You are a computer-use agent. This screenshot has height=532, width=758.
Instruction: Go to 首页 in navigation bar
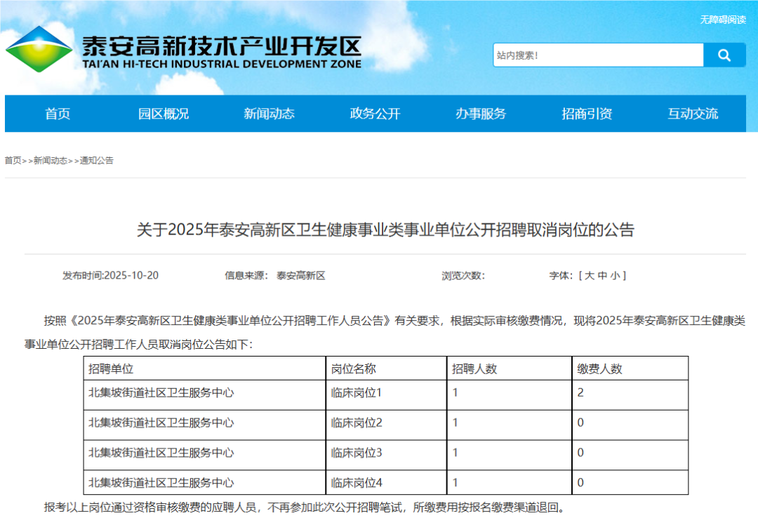pyautogui.click(x=58, y=114)
